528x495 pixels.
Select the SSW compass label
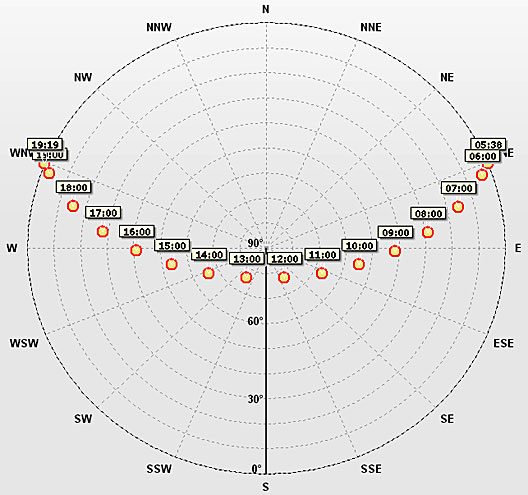[159, 469]
